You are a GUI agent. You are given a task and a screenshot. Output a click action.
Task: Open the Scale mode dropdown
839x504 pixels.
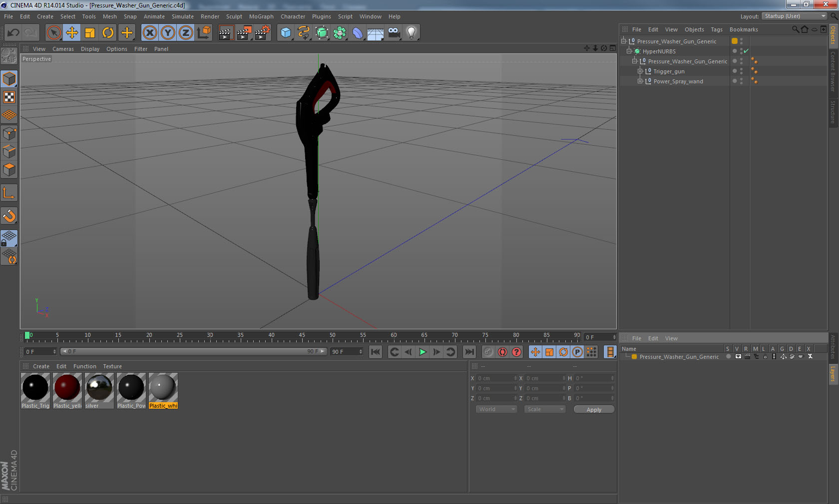[x=544, y=409]
